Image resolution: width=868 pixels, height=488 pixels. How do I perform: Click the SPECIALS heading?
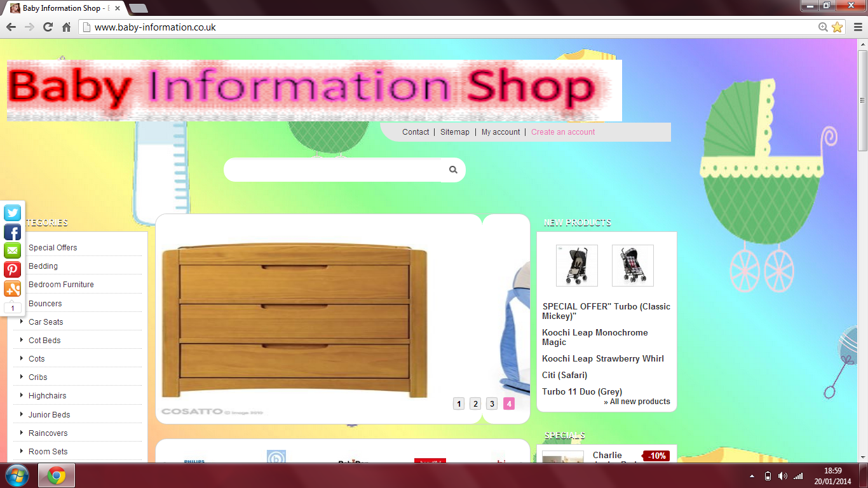click(565, 436)
